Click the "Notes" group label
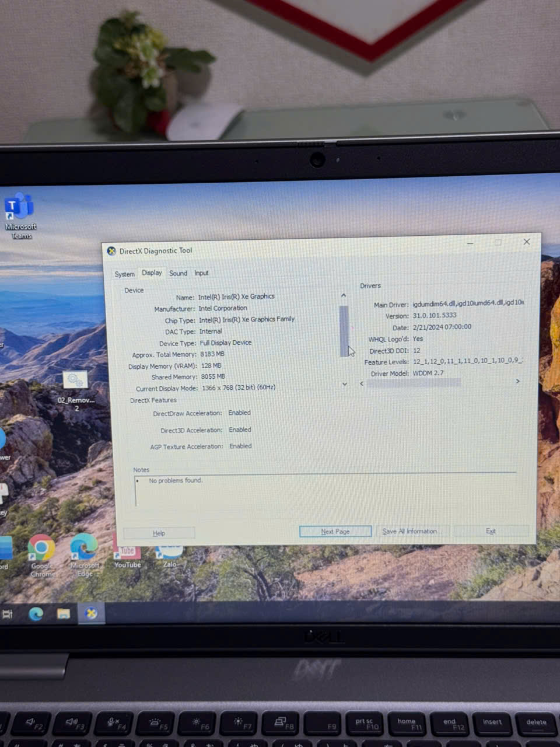 point(141,470)
